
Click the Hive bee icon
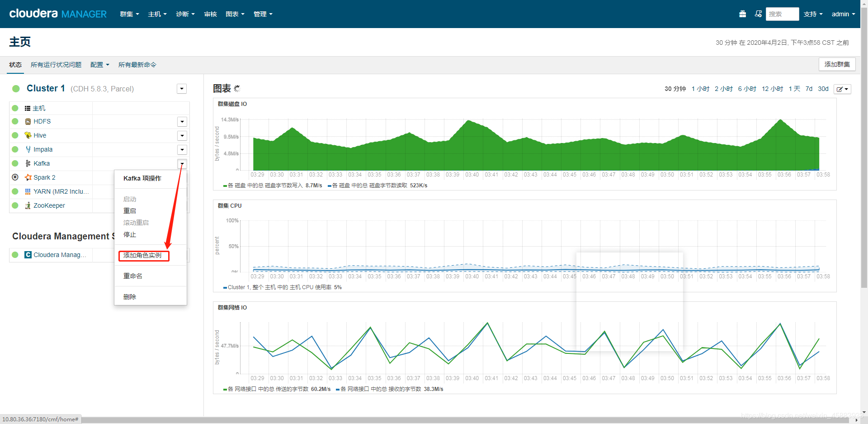click(28, 135)
